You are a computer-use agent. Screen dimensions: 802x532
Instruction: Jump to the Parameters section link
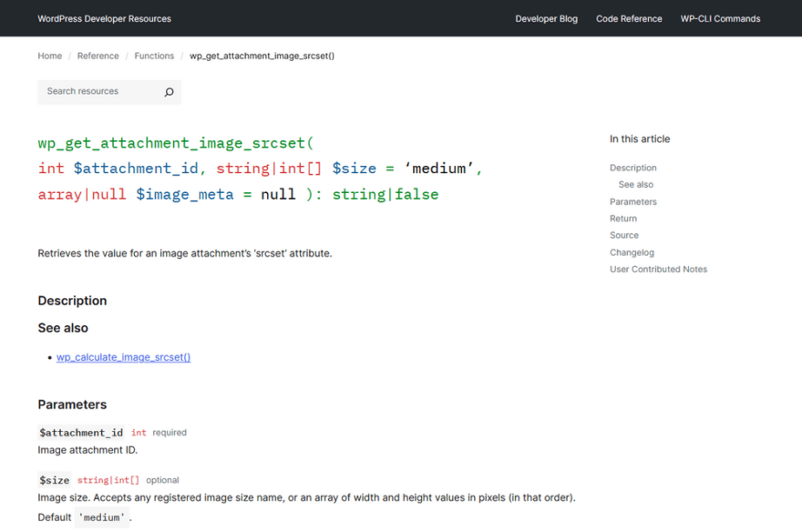coord(632,201)
